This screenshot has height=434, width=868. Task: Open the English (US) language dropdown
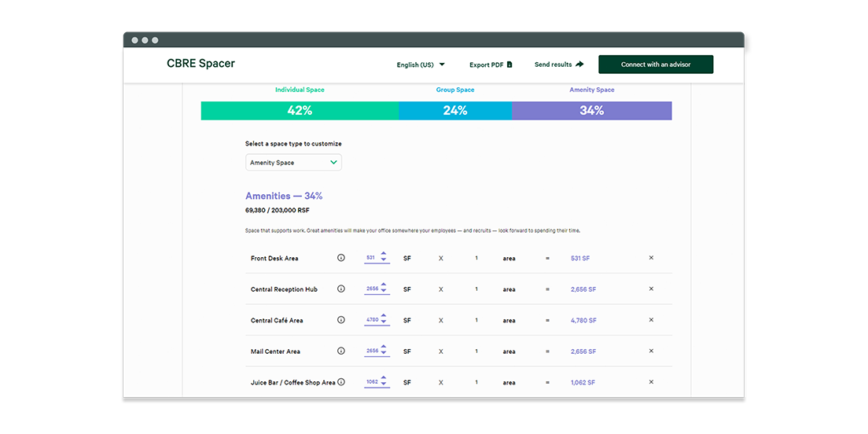click(421, 64)
